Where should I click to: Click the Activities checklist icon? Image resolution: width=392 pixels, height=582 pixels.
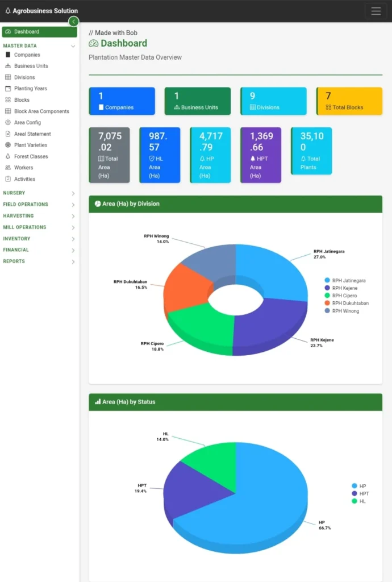[8, 178]
